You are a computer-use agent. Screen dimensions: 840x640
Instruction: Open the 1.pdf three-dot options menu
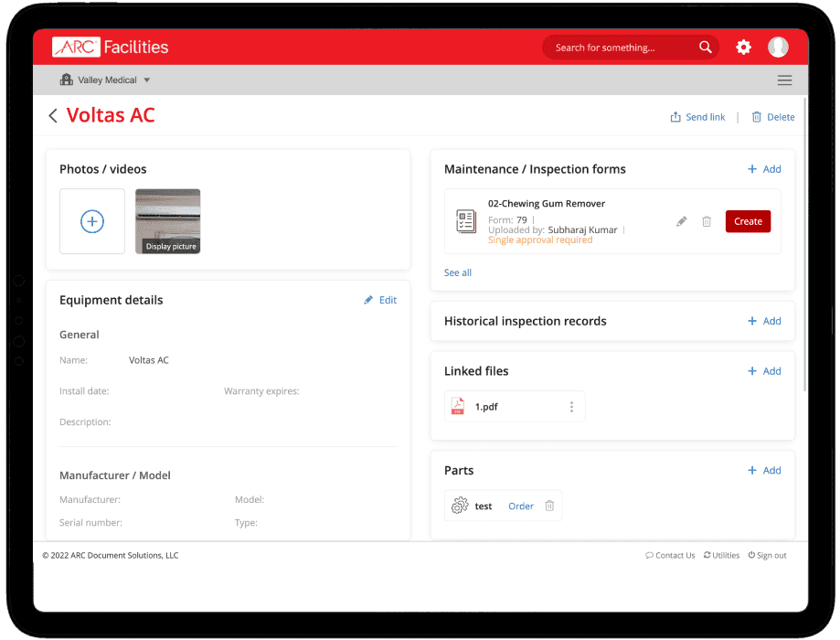click(x=572, y=407)
